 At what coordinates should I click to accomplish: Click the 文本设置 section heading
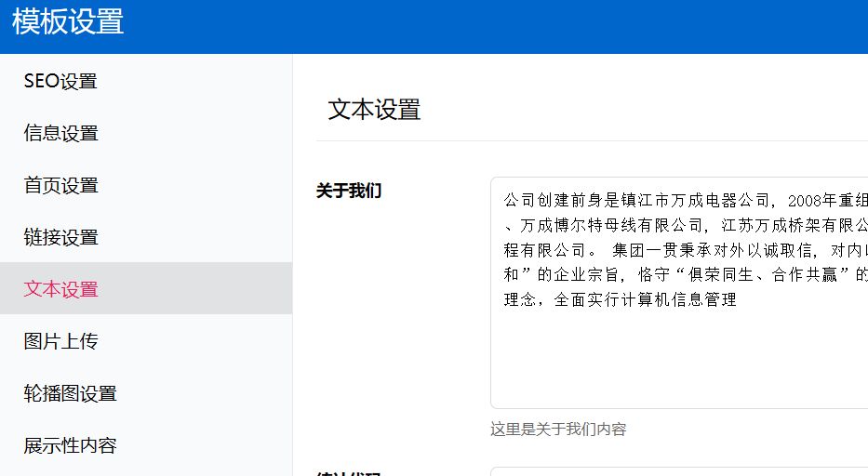pos(374,110)
